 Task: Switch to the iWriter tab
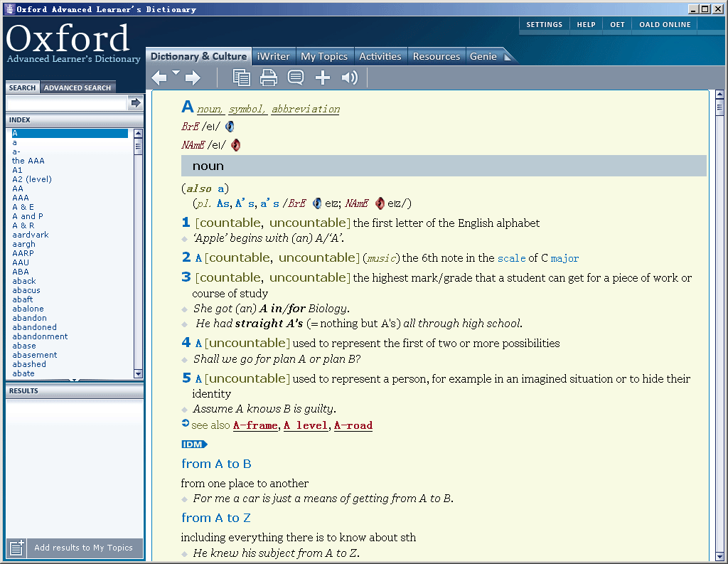click(274, 56)
